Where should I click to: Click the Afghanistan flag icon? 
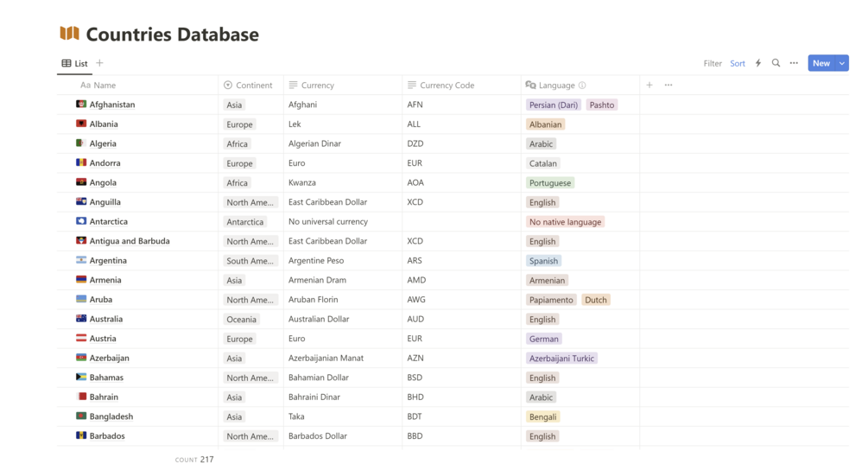81,105
